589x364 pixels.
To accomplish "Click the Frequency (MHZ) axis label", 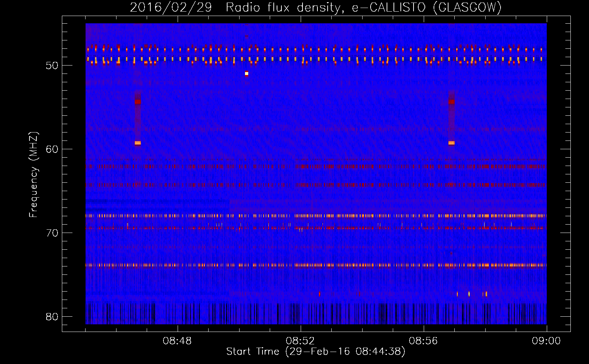I will pyautogui.click(x=33, y=175).
